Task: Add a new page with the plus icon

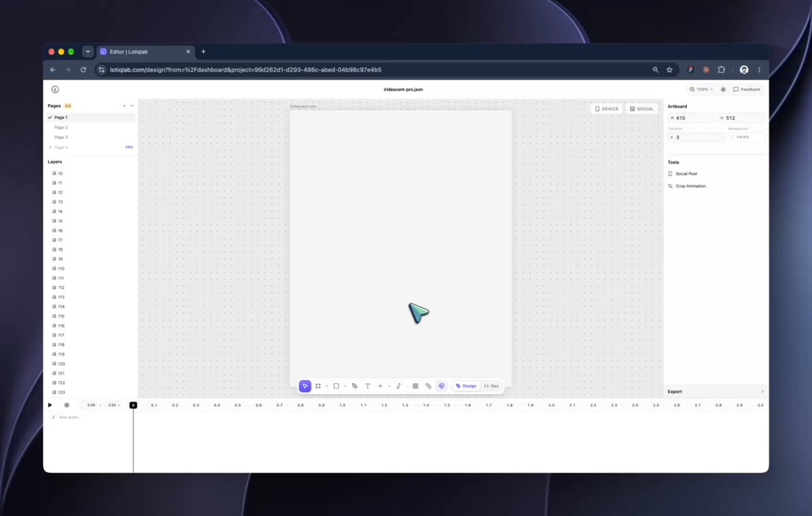Action: tap(125, 106)
